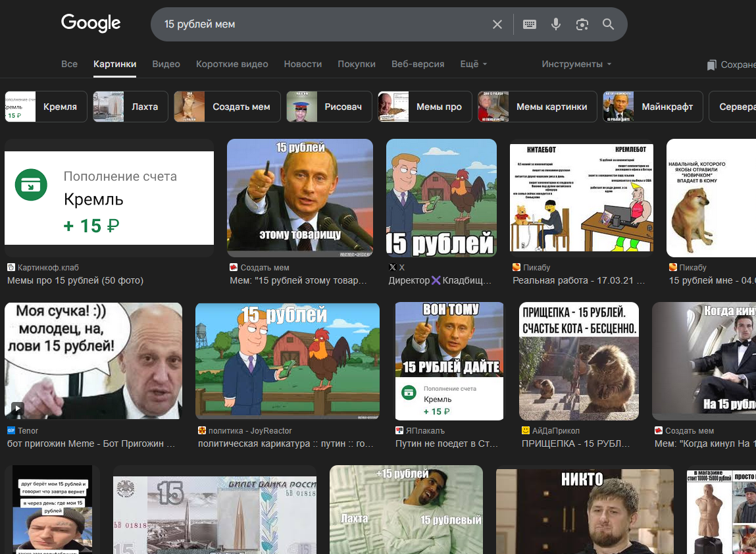Click the magnifying glass search icon

[608, 24]
